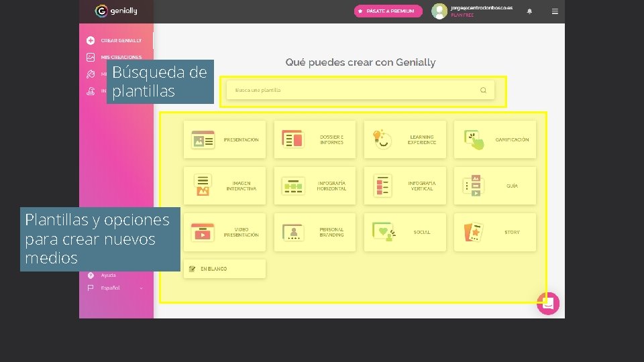The height and width of the screenshot is (362, 644).
Task: Click the Genially logo in header
Action: click(x=116, y=11)
